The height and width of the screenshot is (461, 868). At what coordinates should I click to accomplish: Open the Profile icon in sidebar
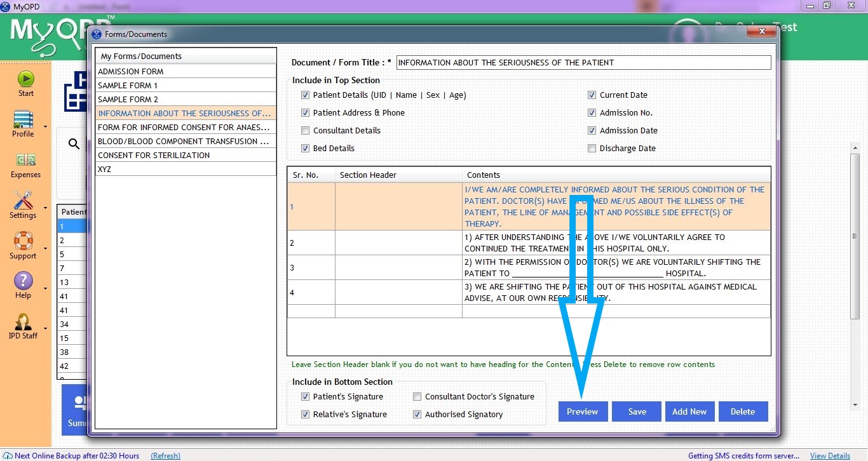(x=23, y=119)
